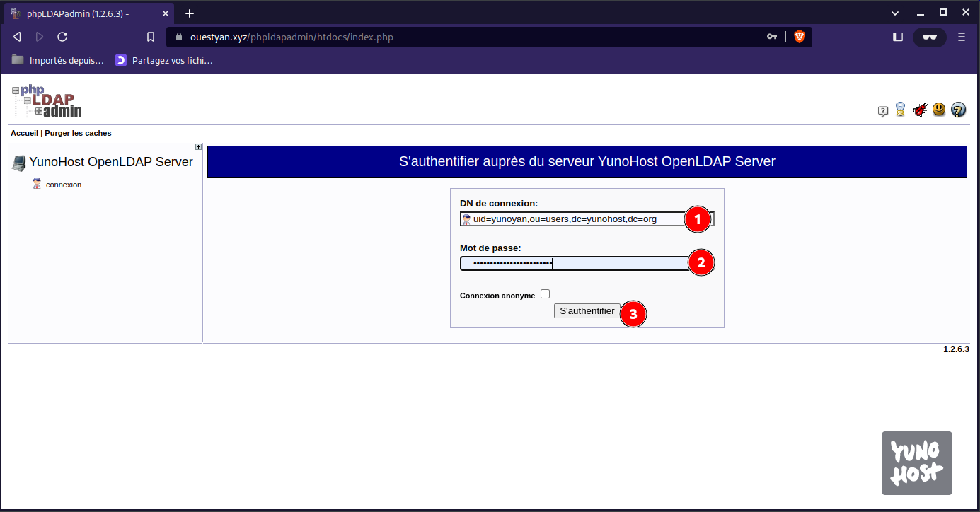Click the password key icon in address bar
980x512 pixels.
[x=772, y=37]
